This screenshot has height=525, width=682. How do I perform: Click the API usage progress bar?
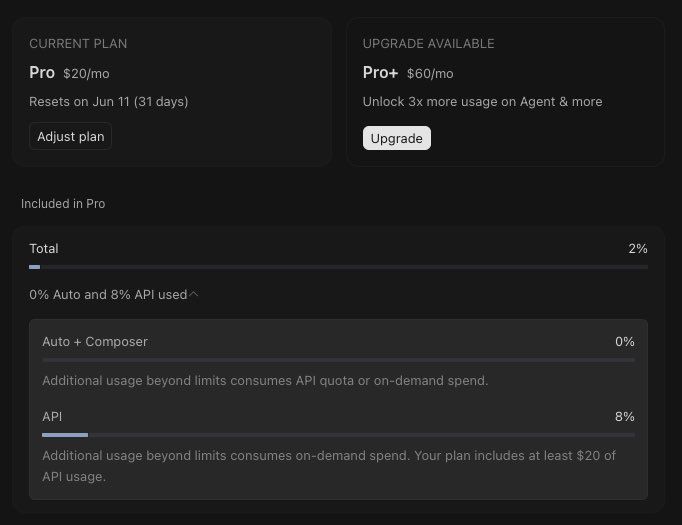(338, 435)
